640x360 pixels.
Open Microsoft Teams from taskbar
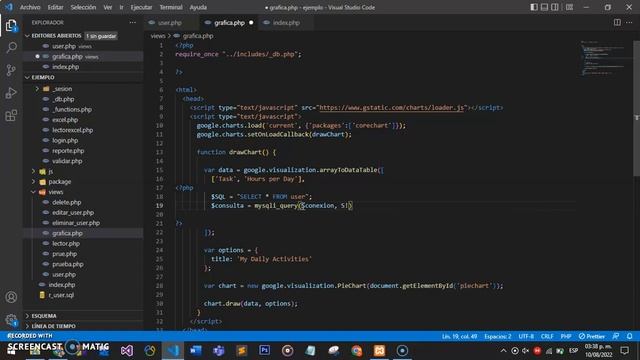pyautogui.click(x=219, y=350)
